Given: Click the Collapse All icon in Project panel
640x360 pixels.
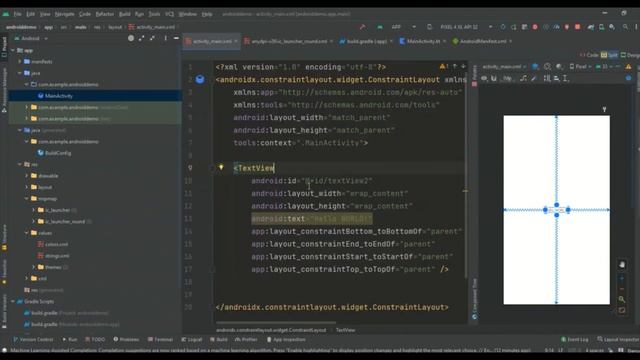Looking at the screenshot, I should coord(152,38).
